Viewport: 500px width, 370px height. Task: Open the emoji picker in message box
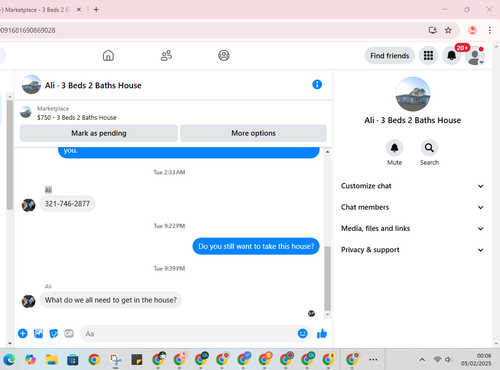[302, 333]
